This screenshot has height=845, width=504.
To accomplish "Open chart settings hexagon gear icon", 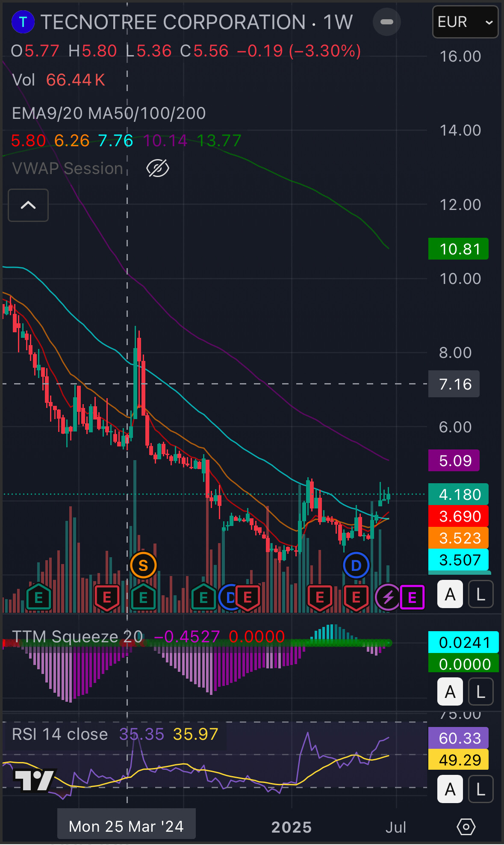I will (x=466, y=827).
